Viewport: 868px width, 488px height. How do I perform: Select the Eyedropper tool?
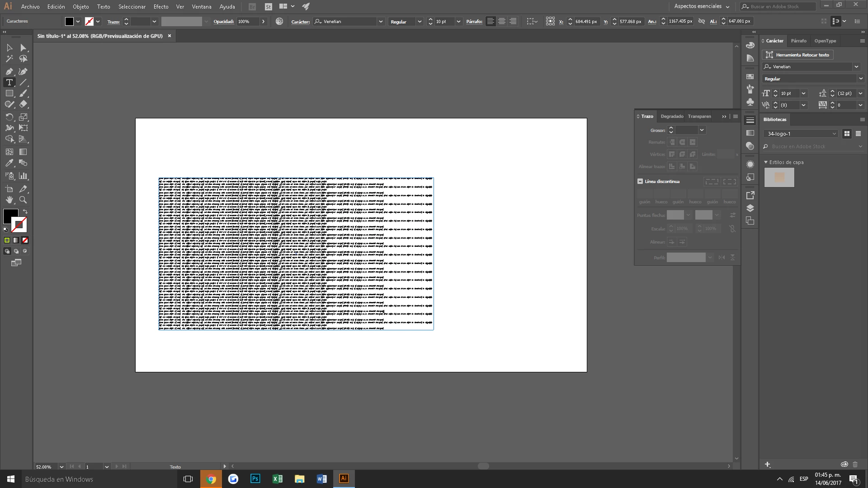[9, 163]
